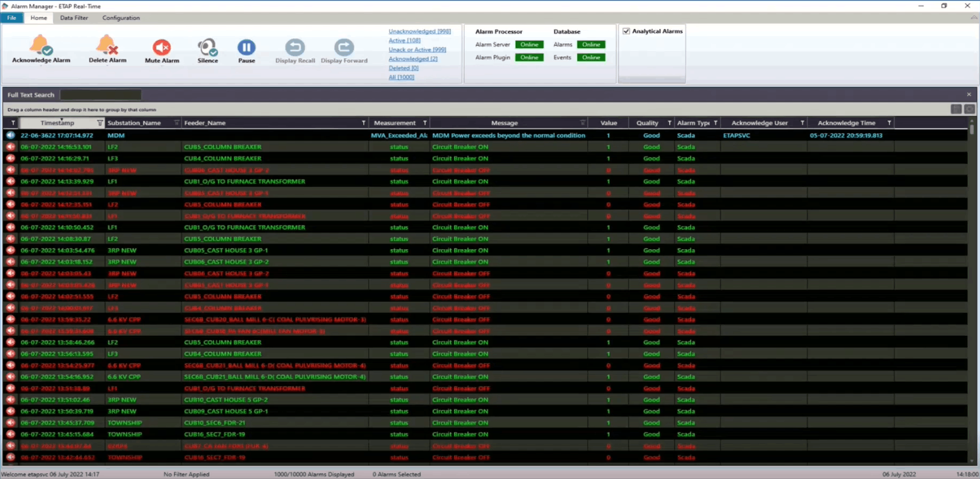
Task: Click the Alarm Server Online status indicator
Action: [529, 45]
